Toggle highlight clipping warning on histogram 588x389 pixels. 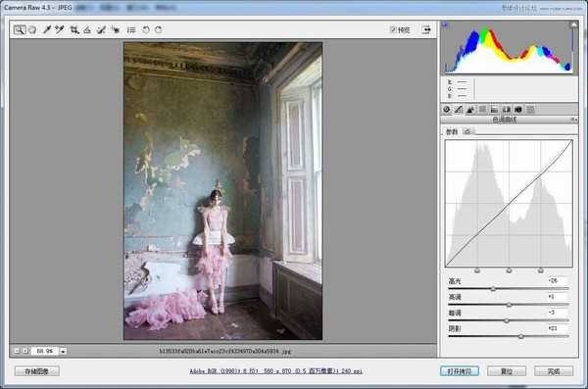click(573, 24)
